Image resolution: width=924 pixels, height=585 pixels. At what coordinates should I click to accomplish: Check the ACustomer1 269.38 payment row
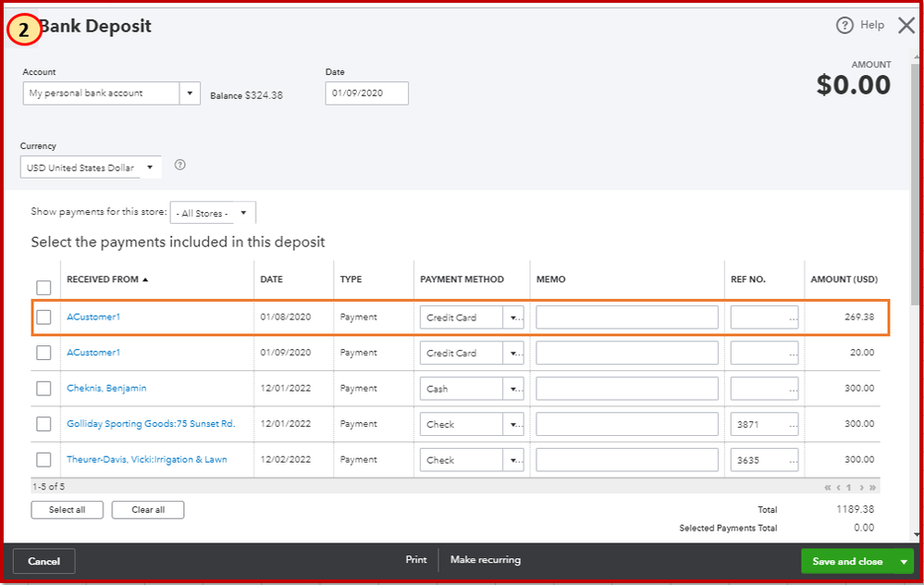coord(43,317)
